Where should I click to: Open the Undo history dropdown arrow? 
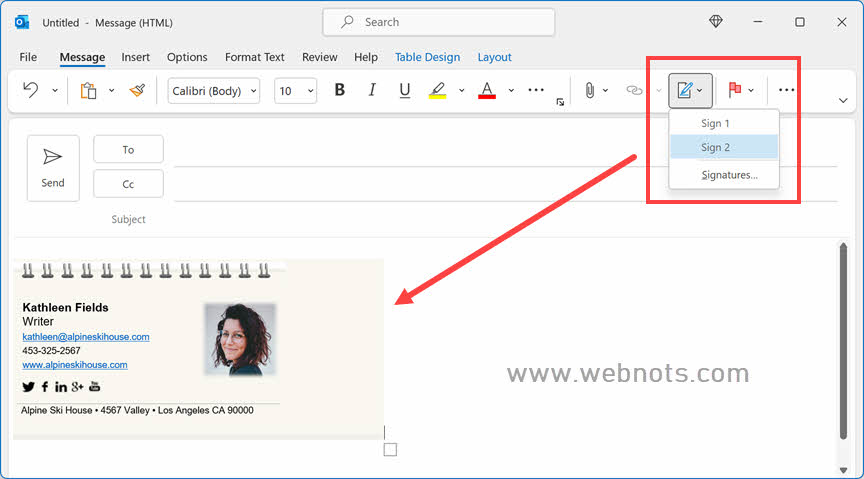pyautogui.click(x=55, y=90)
